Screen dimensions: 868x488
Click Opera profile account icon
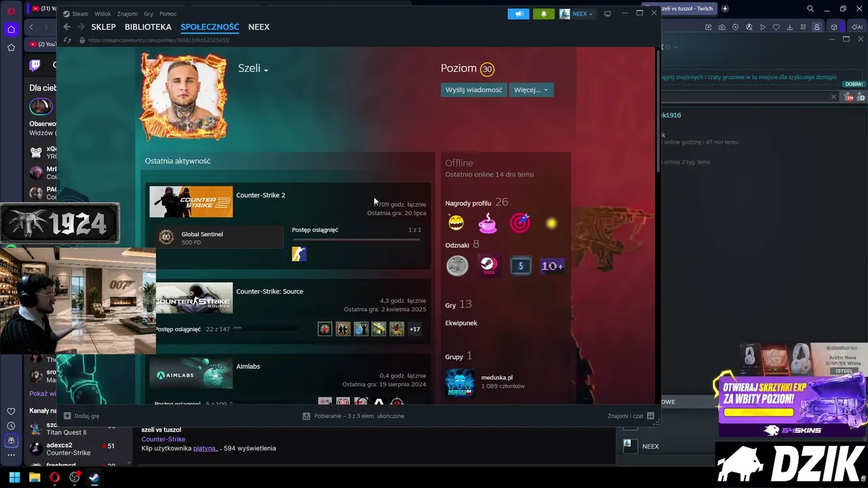[x=816, y=27]
